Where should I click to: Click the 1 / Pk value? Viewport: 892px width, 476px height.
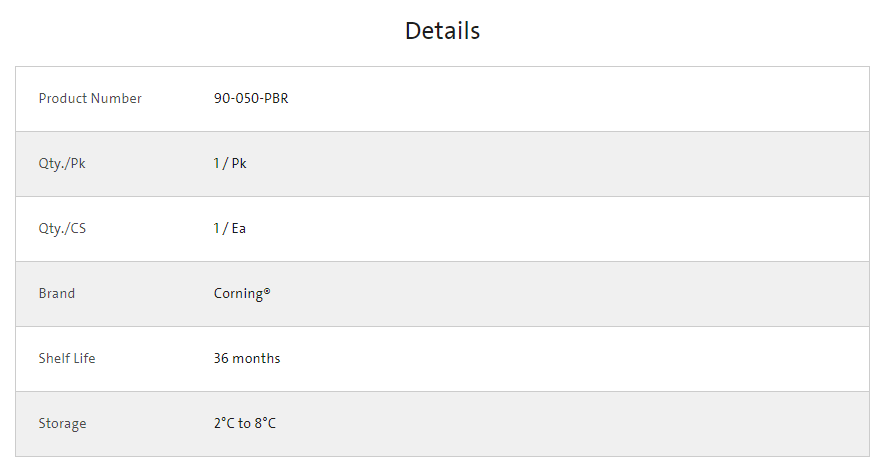click(x=230, y=164)
